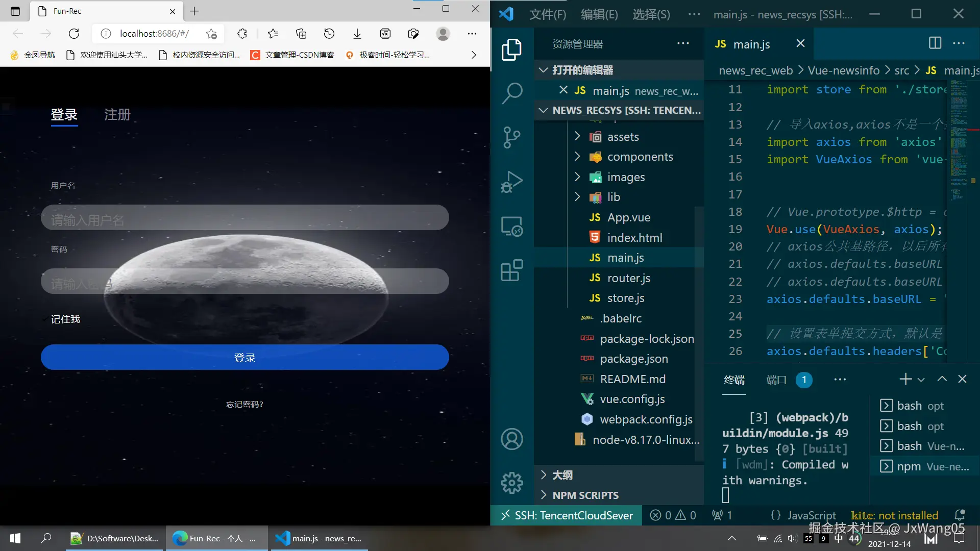This screenshot has width=980, height=551.
Task: Open the 文件(F) menu
Action: 547,14
